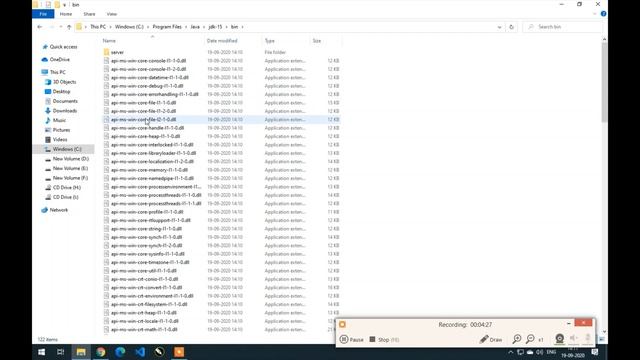Select 'This PC' in the address breadcrumb

[x=98, y=27]
